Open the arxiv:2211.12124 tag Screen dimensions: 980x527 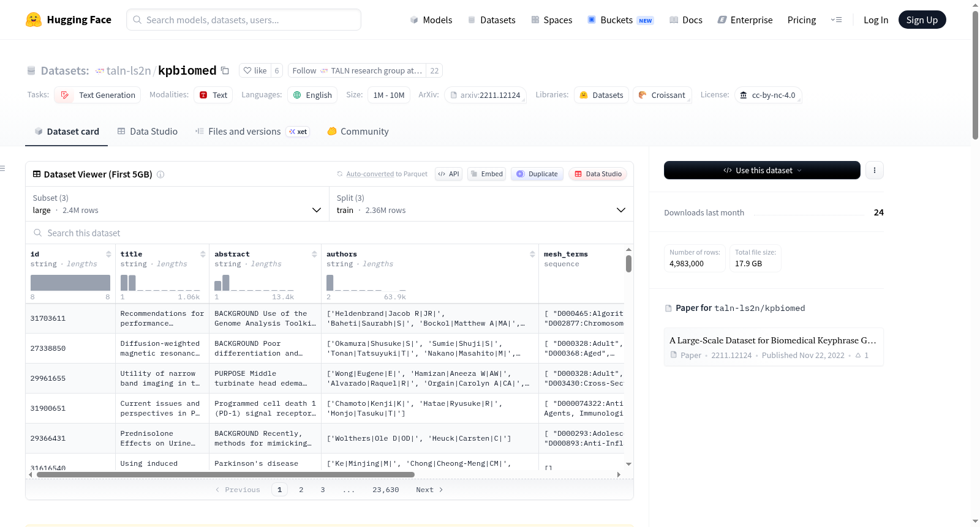coord(484,95)
